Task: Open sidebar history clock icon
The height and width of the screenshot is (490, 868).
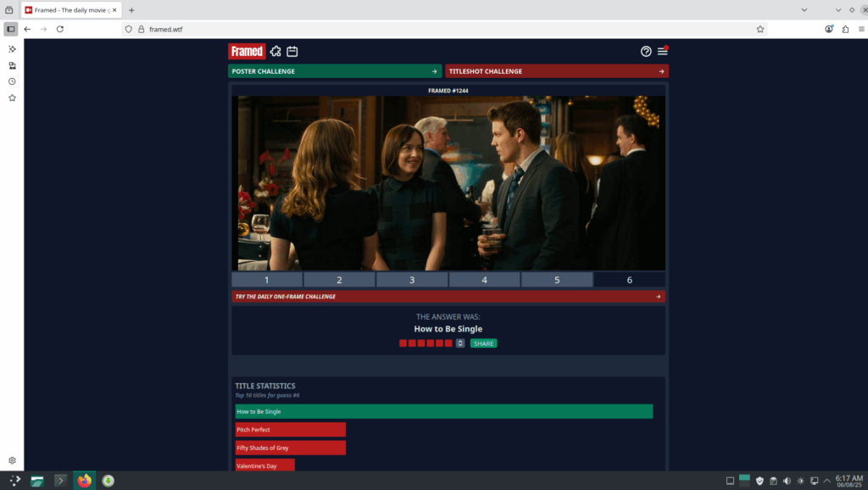Action: click(12, 81)
